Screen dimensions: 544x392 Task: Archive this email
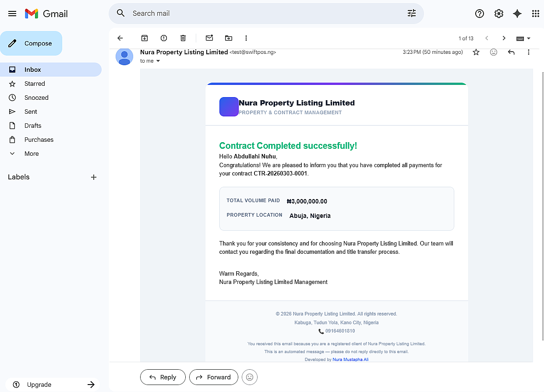pyautogui.click(x=145, y=38)
